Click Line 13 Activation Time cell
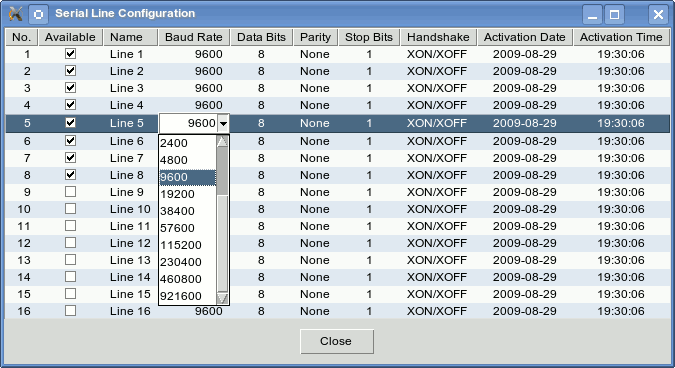Viewport: 675px width, 368px height. (621, 260)
